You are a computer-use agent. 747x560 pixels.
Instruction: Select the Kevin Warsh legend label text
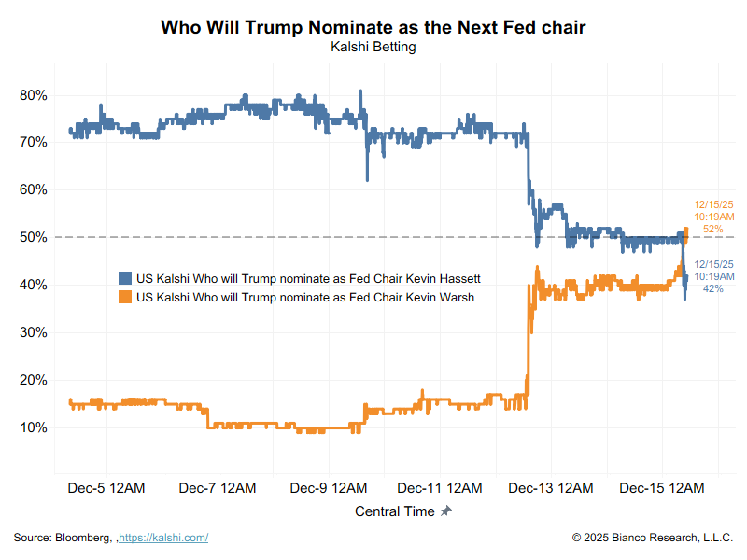click(x=304, y=297)
